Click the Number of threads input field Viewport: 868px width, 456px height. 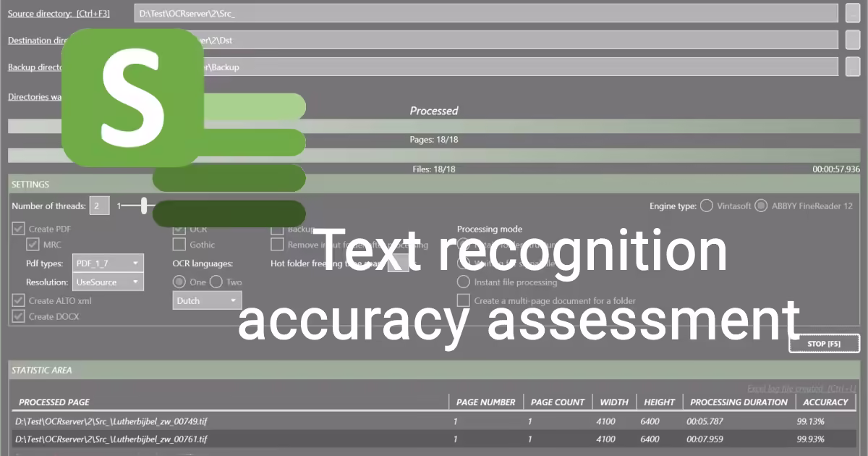(x=99, y=206)
